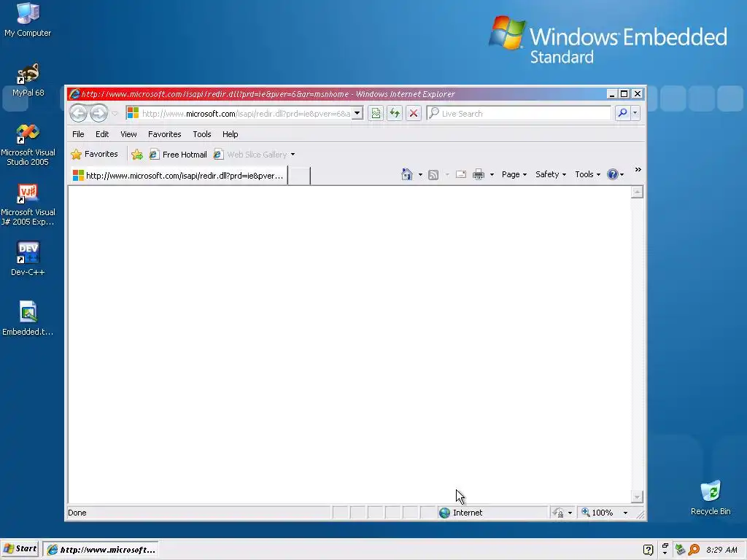The image size is (747, 560).
Task: Click the Read Mail icon
Action: pos(461,174)
